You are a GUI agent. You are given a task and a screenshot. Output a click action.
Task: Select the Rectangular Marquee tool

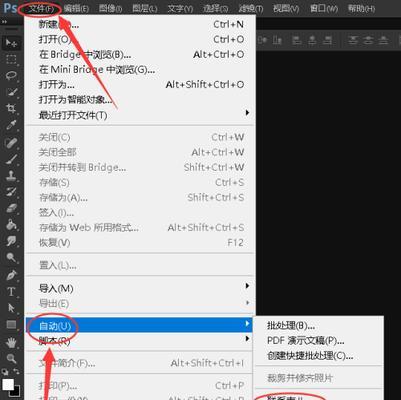pos(11,59)
